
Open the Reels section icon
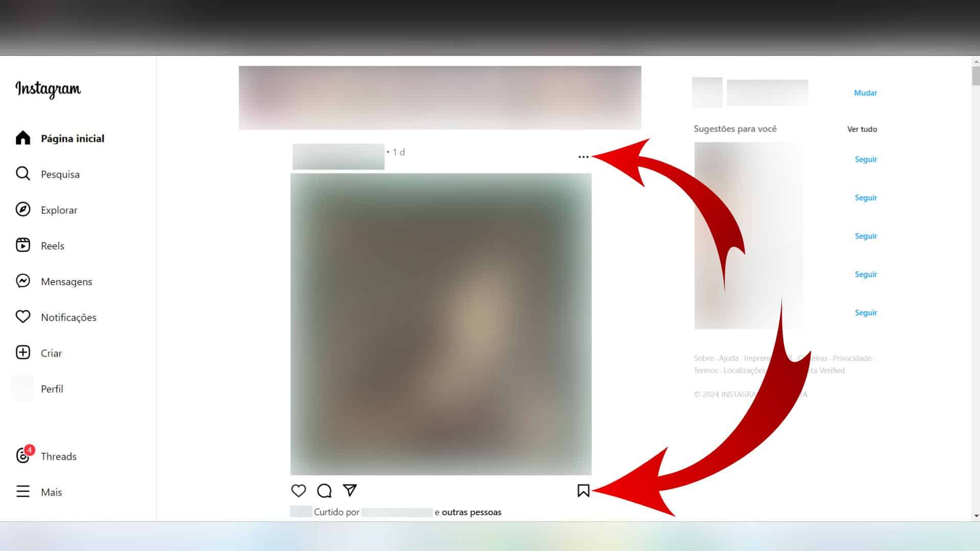(x=22, y=245)
